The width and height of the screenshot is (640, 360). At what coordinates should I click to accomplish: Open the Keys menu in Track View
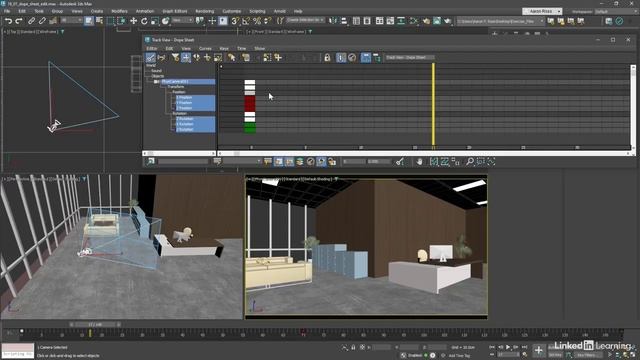click(224, 49)
